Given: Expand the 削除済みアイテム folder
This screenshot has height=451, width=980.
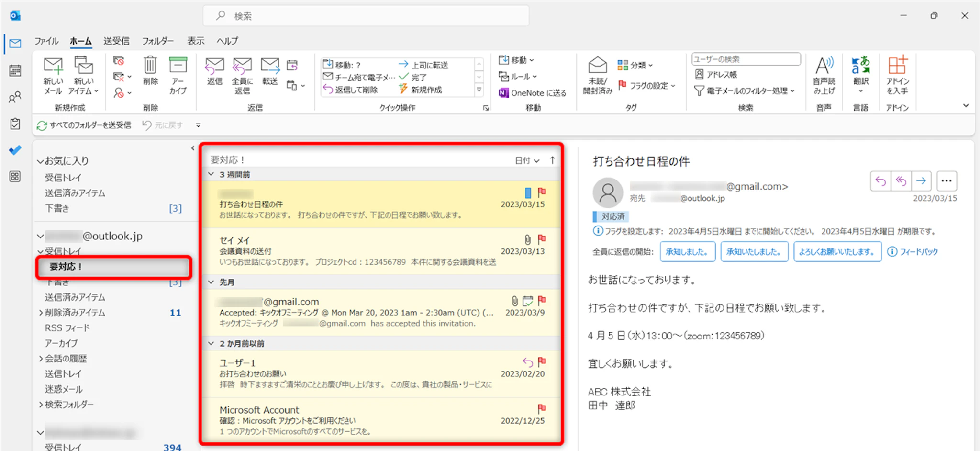Looking at the screenshot, I should tap(41, 313).
